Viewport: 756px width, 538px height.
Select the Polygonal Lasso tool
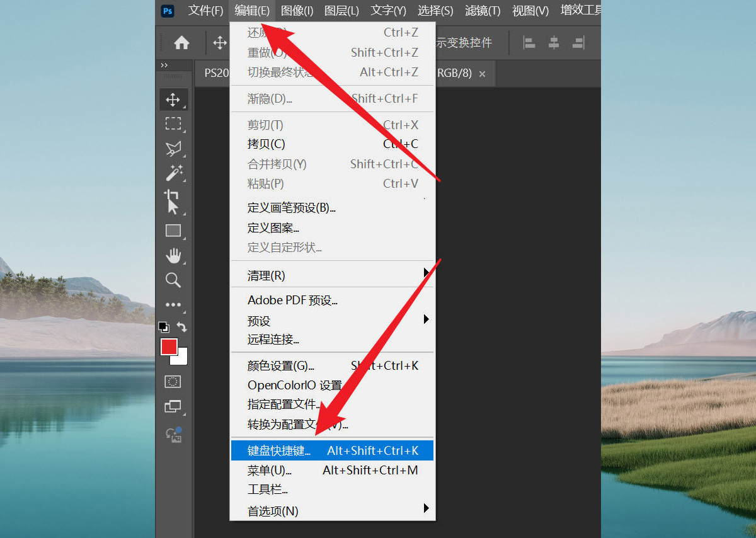173,149
